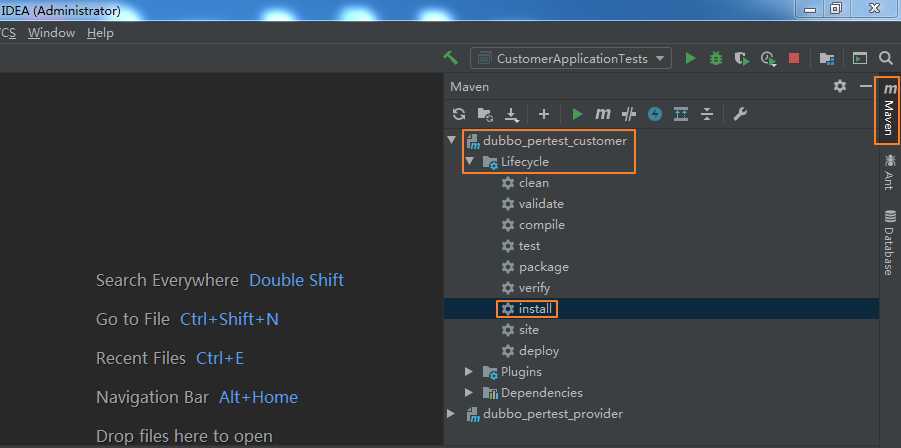Viewport: 901px width, 448px height.
Task: Select the test lifecycle goal
Action: (529, 246)
